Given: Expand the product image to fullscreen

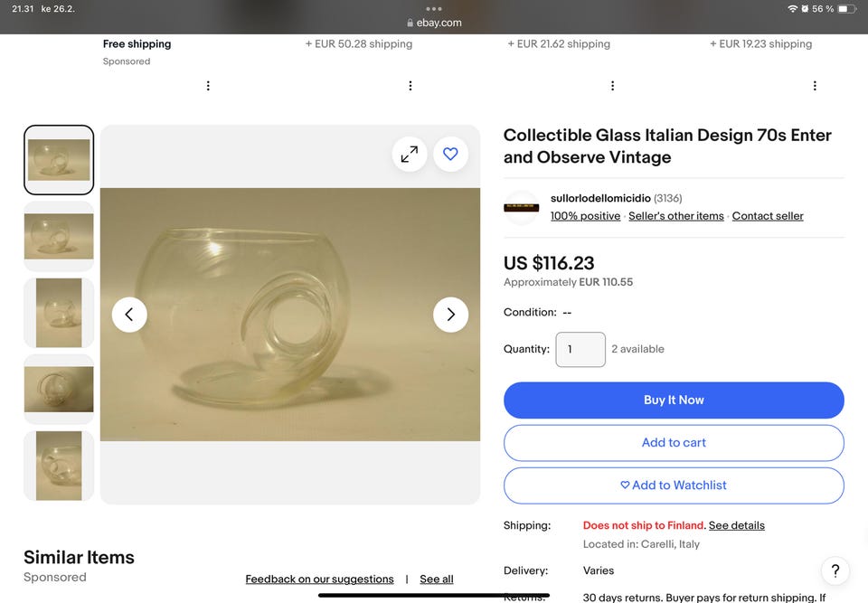Looking at the screenshot, I should [410, 155].
